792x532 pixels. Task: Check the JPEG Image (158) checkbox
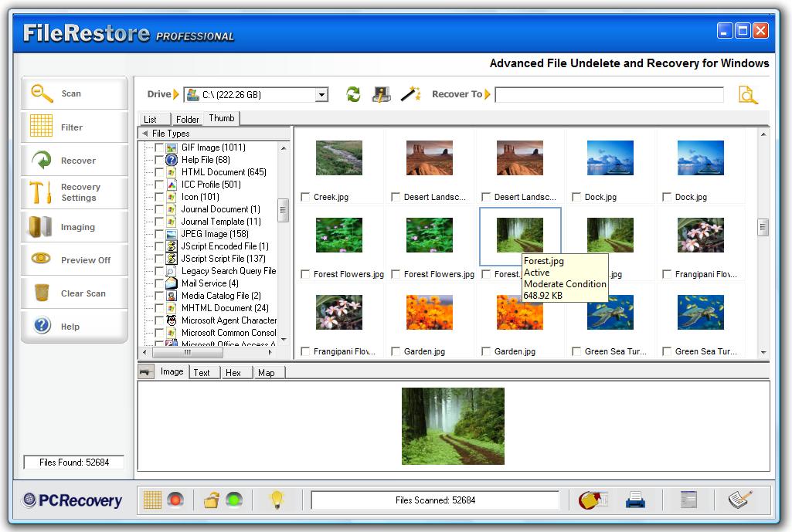point(158,234)
